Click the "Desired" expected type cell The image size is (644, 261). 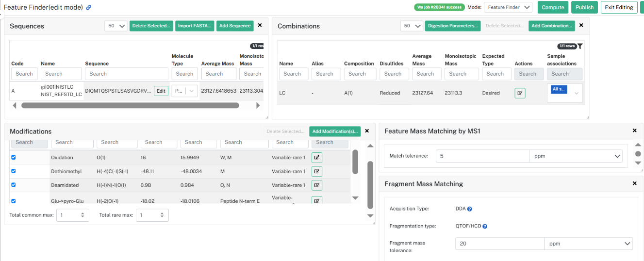coord(491,93)
